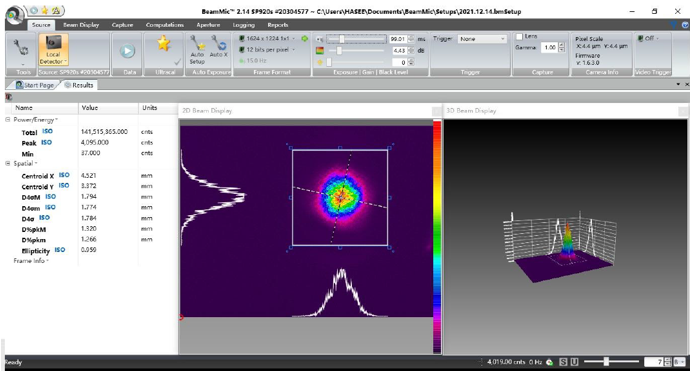The height and width of the screenshot is (371, 692).
Task: Adjust the exposure slider
Action: coord(356,39)
